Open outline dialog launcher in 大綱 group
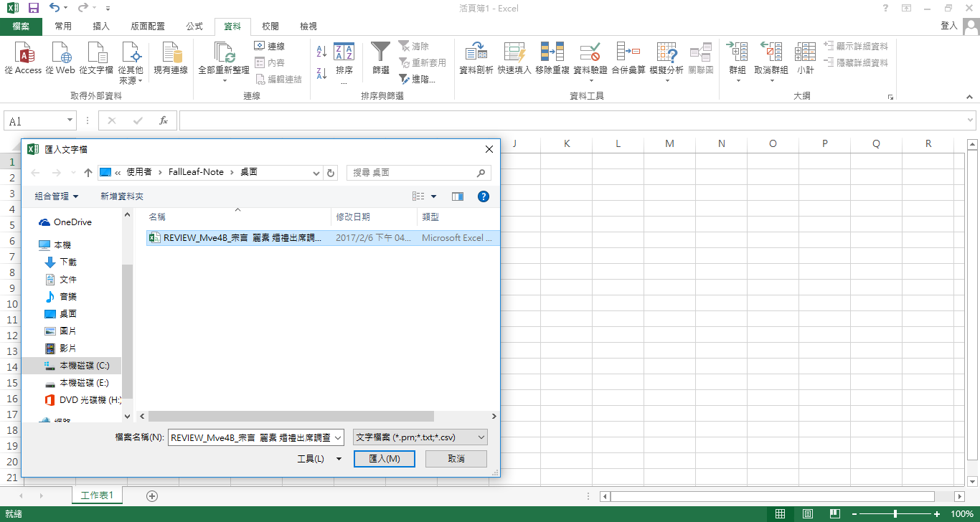Viewport: 980px width, 522px height. coord(890,97)
